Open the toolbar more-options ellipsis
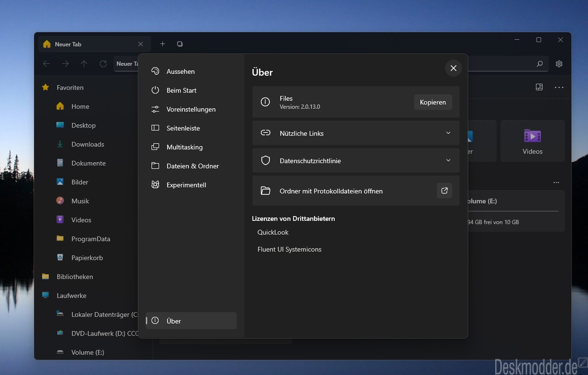Viewport: 588px width, 375px height. [559, 87]
